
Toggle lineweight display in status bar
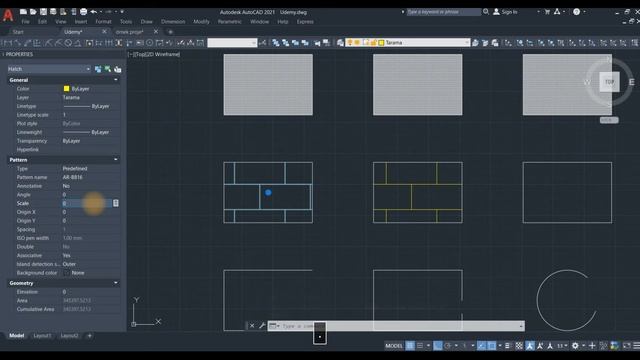point(507,346)
